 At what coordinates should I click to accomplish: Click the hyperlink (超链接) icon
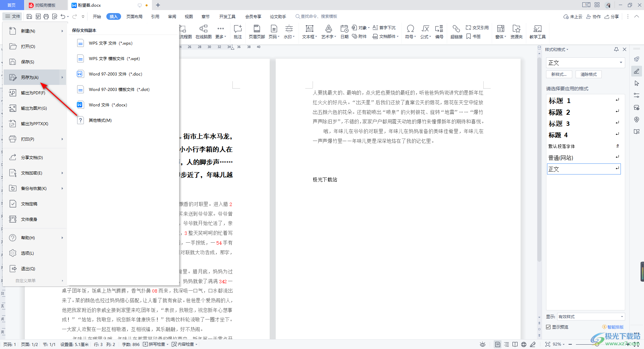click(x=456, y=32)
